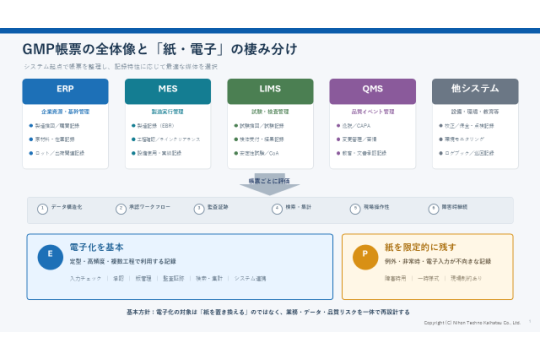The image size is (540, 360).
Task: Click numbered circle 5 beside 現場操作性
Action: coord(355,209)
